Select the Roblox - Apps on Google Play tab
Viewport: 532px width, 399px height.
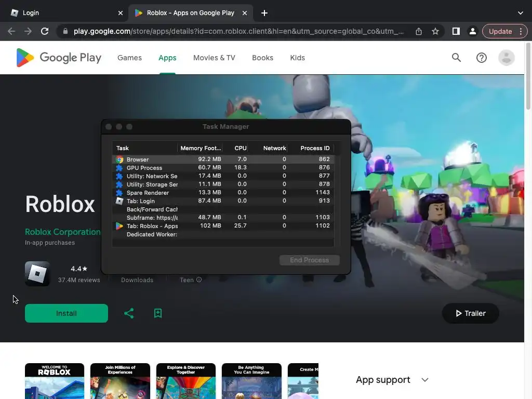click(x=191, y=13)
